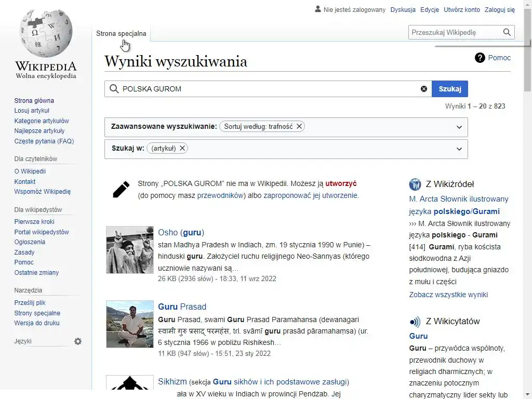
Task: Open 'Ostatnie zmiany'
Action: [36, 272]
